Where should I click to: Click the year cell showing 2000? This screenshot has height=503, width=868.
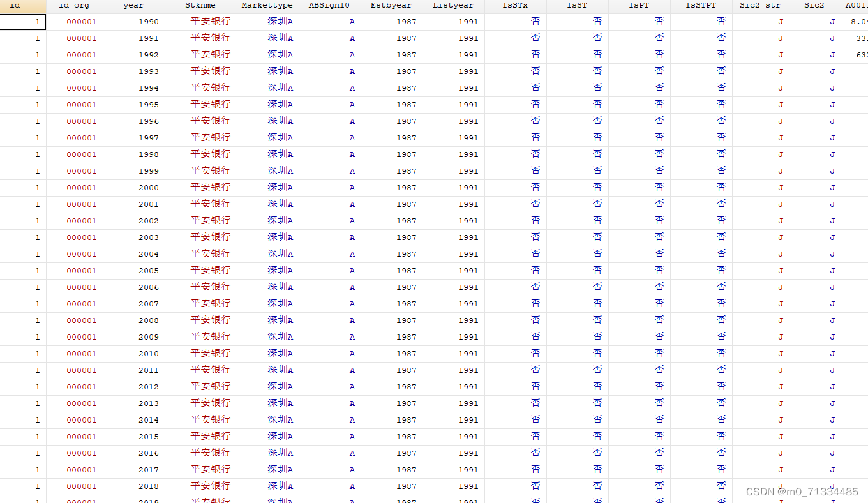133,188
